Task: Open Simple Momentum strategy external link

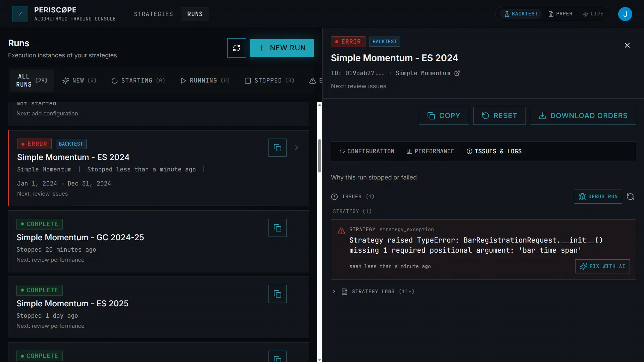Action: pyautogui.click(x=457, y=73)
